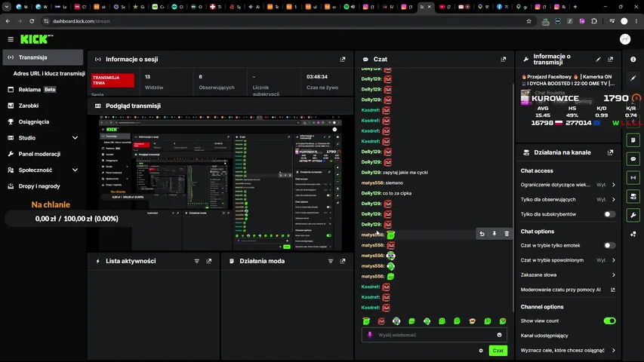Image resolution: width=644 pixels, height=362 pixels.
Task: Bookmark page with star icon
Action: coord(528,21)
